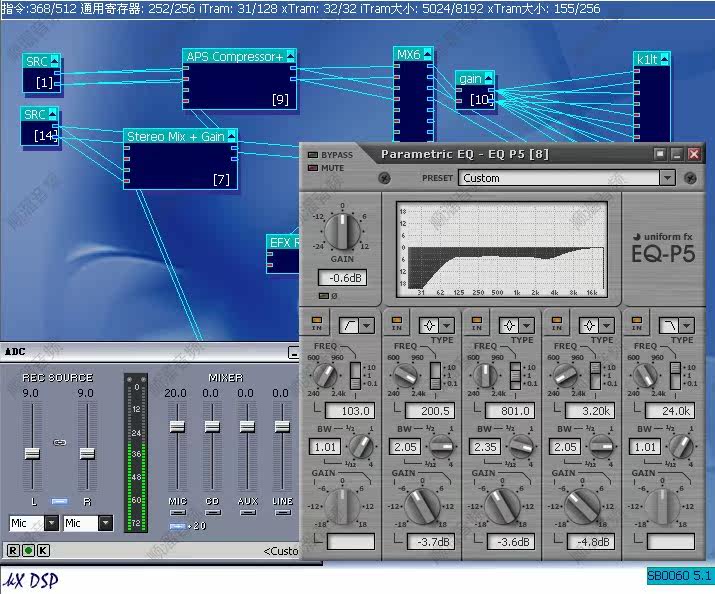Click the k1lt module arrow icon
The image size is (715, 594).
point(664,59)
